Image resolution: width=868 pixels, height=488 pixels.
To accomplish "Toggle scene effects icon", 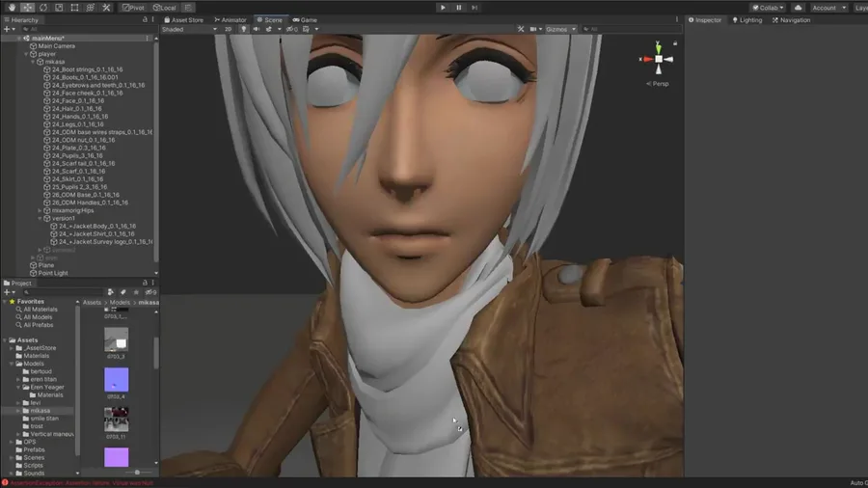I will coord(269,29).
